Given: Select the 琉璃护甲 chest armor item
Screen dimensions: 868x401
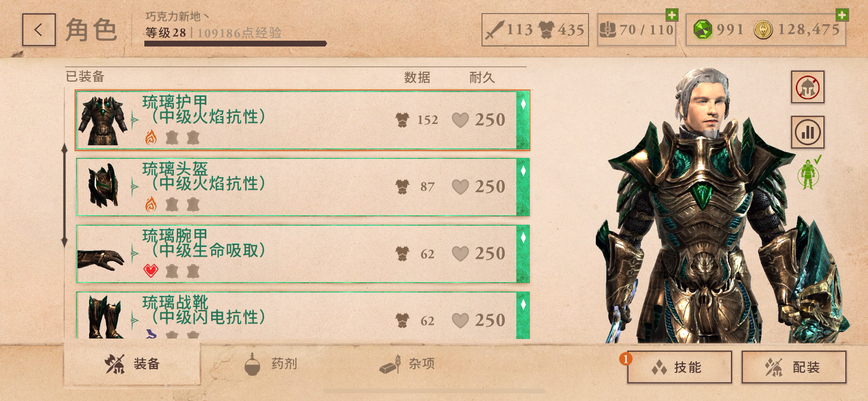Looking at the screenshot, I should pos(302,120).
